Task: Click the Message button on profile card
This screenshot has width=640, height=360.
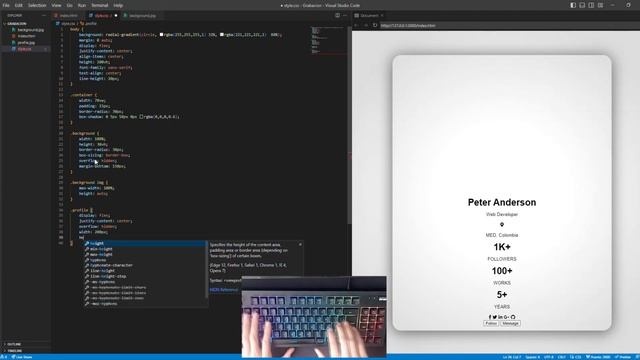Action: tap(510, 323)
